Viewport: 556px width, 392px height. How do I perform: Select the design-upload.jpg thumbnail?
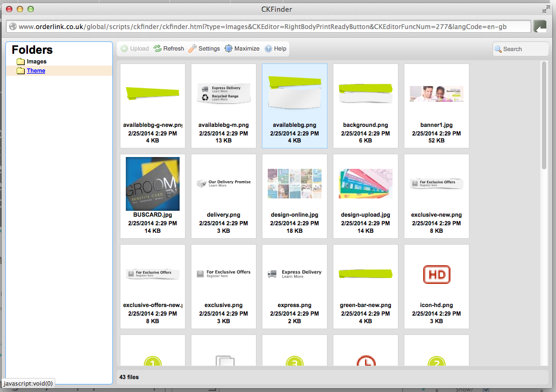pos(366,183)
